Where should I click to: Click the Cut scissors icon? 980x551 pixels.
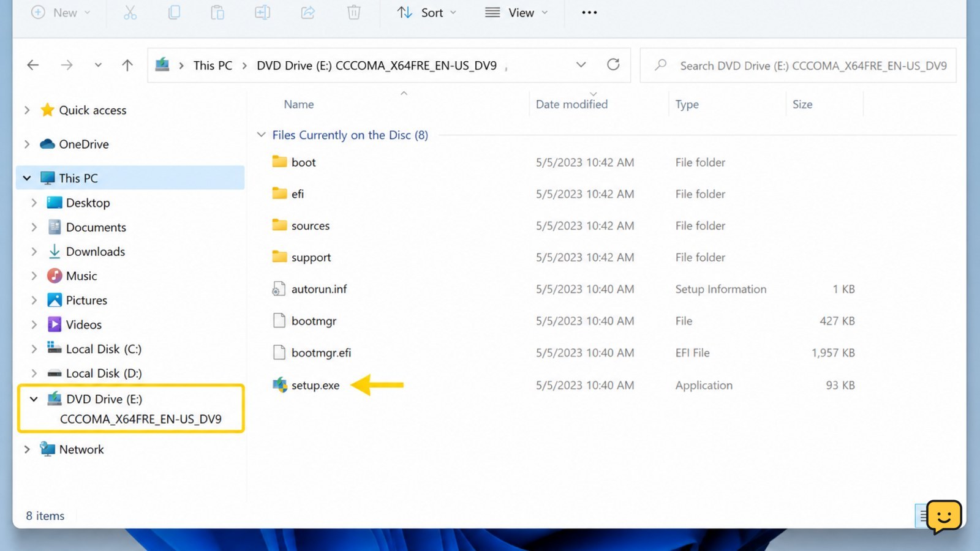130,12
